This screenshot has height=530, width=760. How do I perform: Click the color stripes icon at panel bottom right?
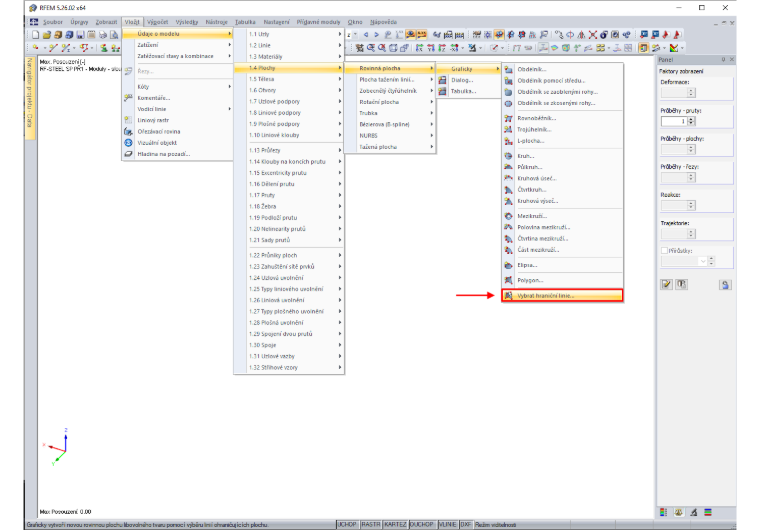(708, 512)
